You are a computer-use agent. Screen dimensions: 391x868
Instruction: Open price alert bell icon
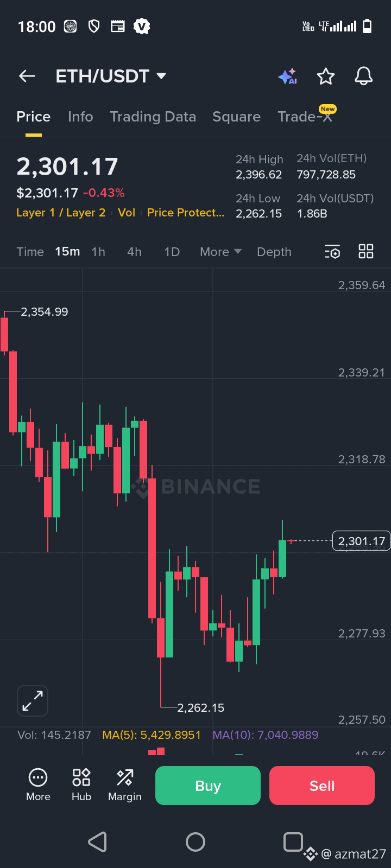pos(363,76)
